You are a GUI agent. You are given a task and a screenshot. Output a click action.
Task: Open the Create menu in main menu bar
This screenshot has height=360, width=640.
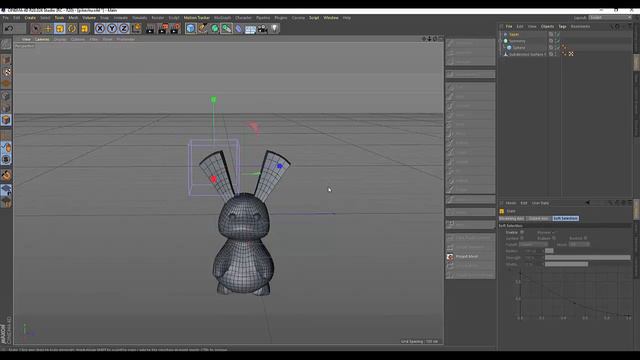pos(30,18)
